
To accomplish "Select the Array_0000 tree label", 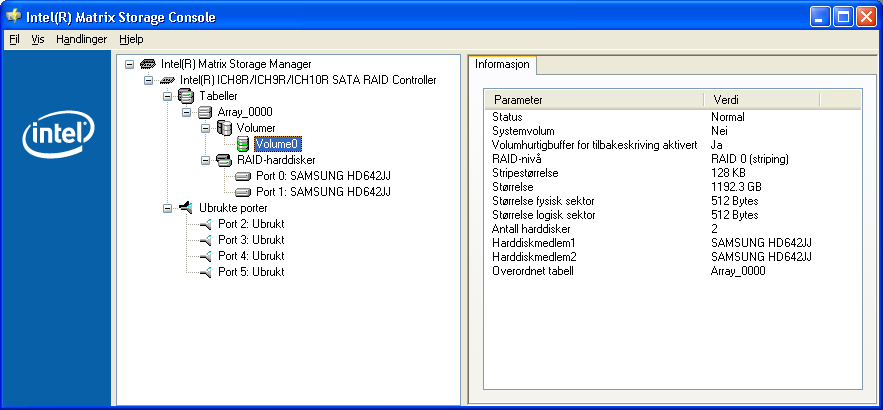I will (x=245, y=113).
